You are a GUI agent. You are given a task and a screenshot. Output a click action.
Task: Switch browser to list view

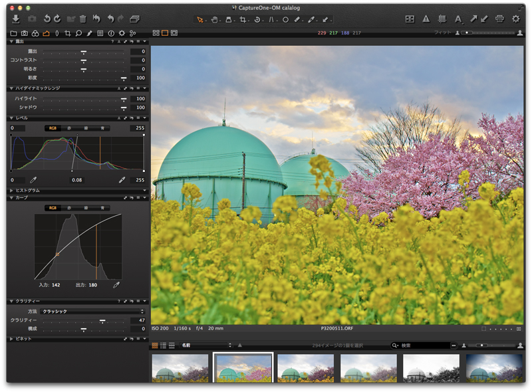point(163,345)
